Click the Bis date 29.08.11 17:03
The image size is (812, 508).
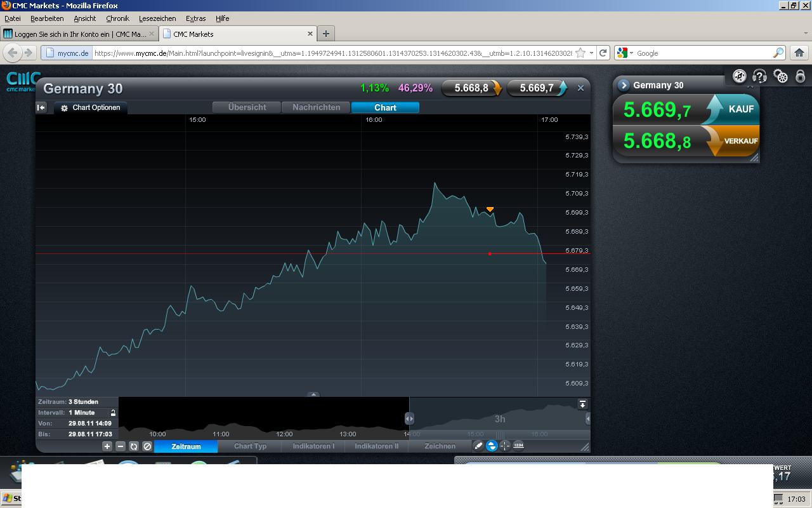(x=90, y=434)
